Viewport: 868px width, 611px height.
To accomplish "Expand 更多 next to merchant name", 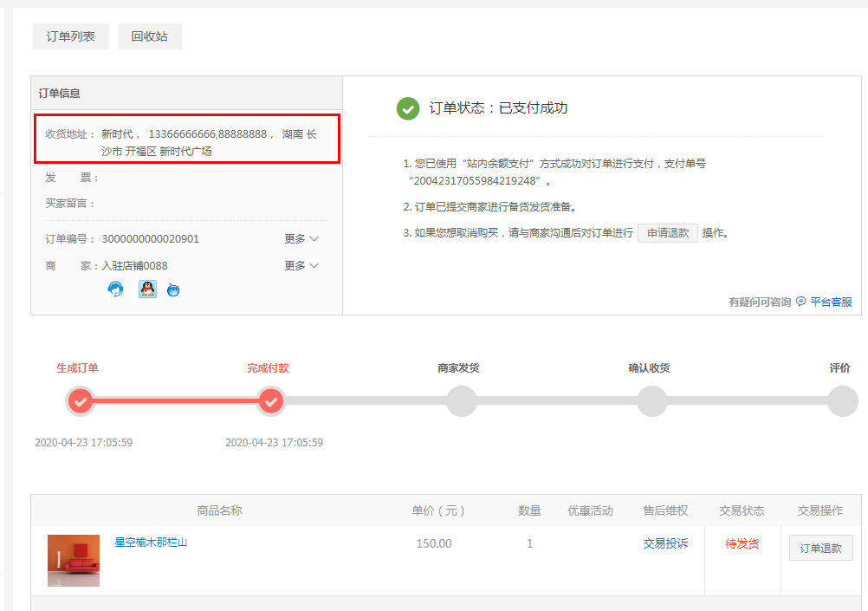I will [x=301, y=266].
